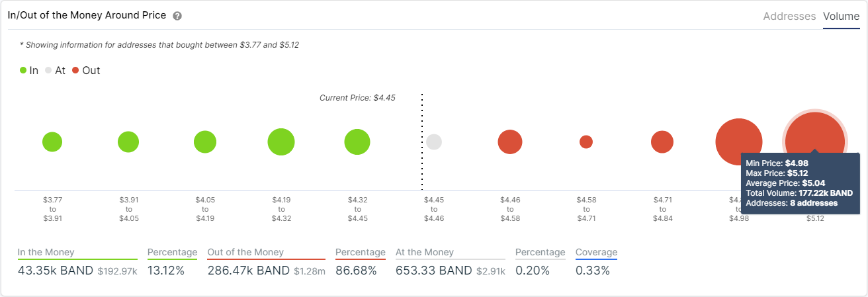Click the green bubble for $4.32 to $4.45
The image size is (868, 297).
coord(357,142)
